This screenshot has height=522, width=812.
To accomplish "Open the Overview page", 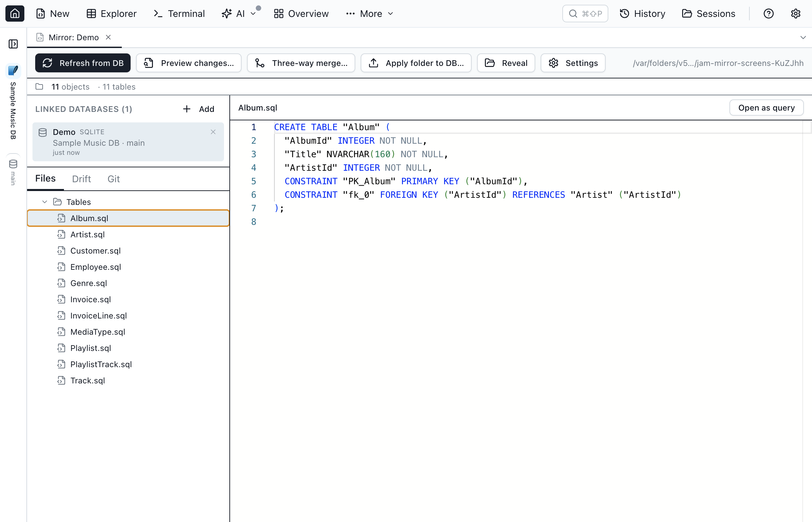I will pyautogui.click(x=301, y=14).
